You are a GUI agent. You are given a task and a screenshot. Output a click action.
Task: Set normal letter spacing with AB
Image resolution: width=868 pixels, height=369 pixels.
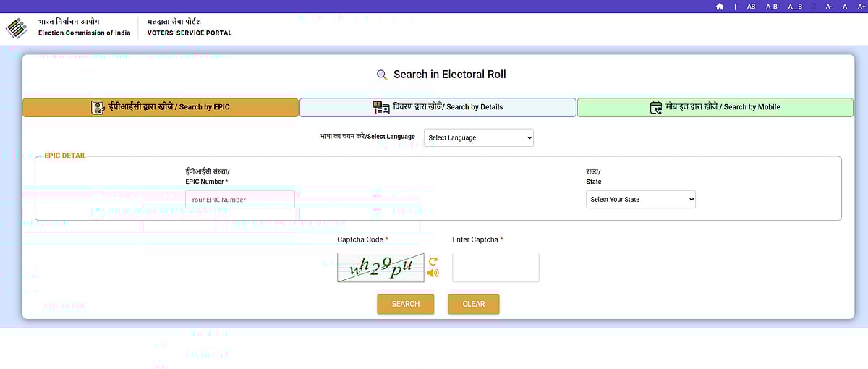(751, 7)
